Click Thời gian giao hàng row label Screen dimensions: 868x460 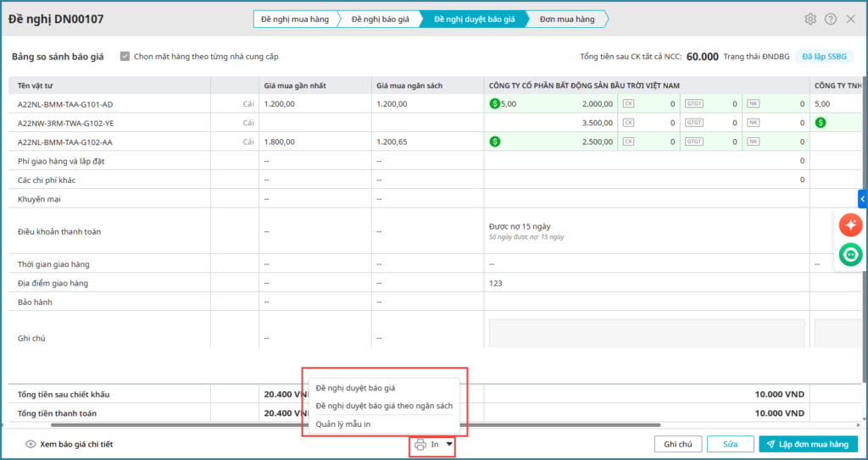coord(53,264)
